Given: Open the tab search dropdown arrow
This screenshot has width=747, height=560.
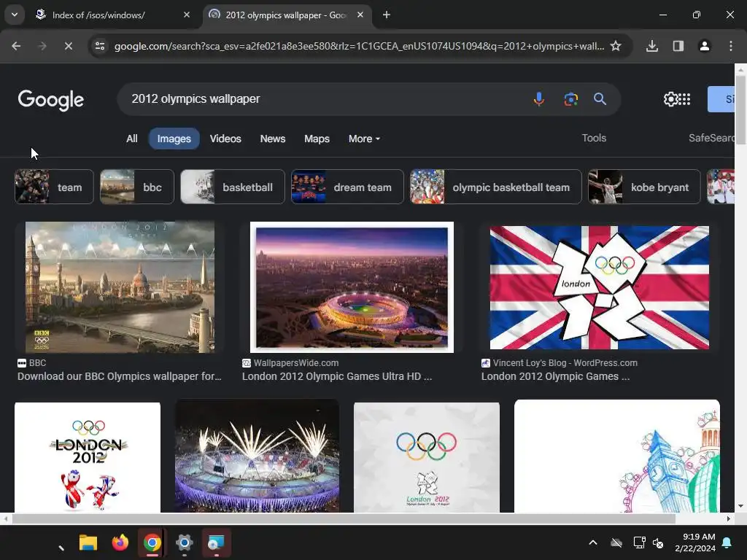Looking at the screenshot, I should coord(15,15).
